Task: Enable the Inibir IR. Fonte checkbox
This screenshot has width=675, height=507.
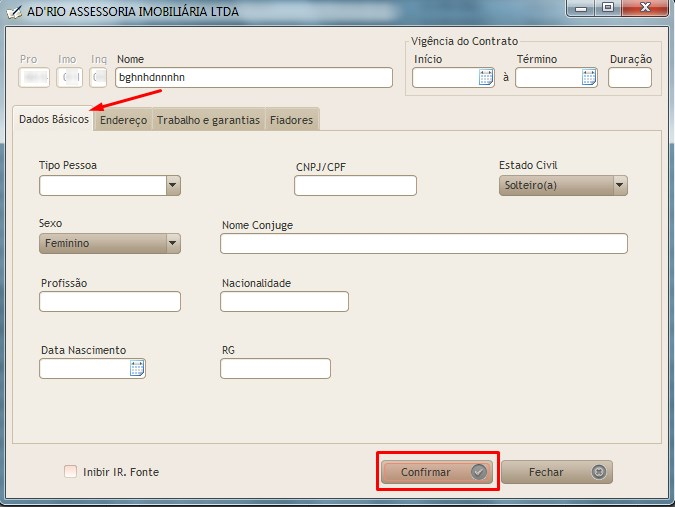Action: point(71,472)
